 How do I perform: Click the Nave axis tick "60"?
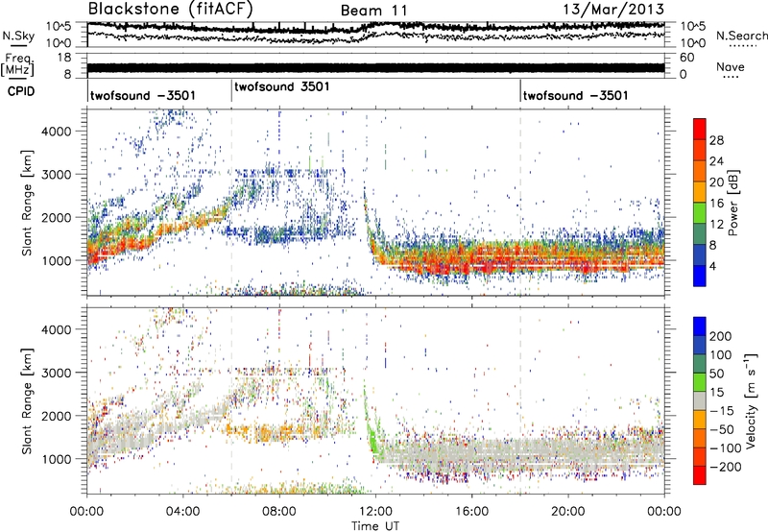(686, 58)
